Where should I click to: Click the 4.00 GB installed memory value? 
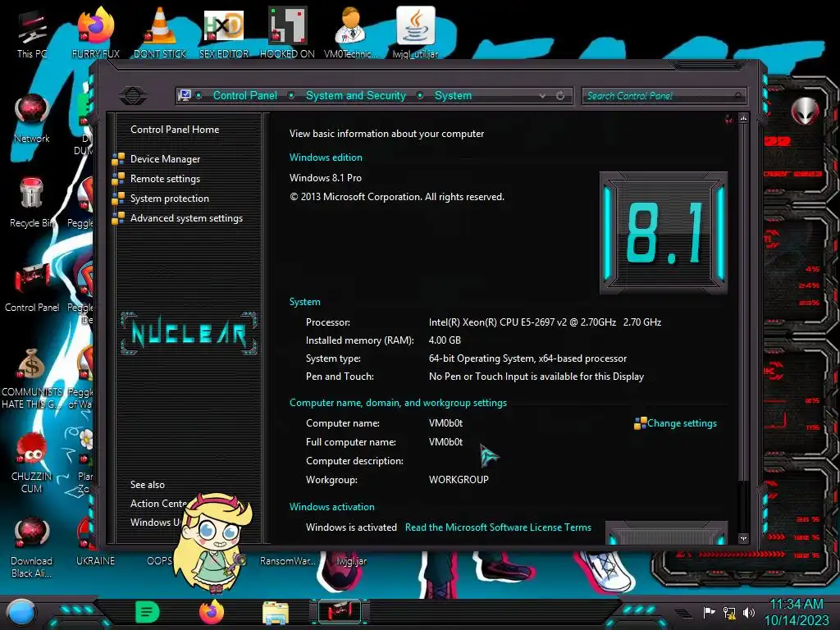(445, 340)
